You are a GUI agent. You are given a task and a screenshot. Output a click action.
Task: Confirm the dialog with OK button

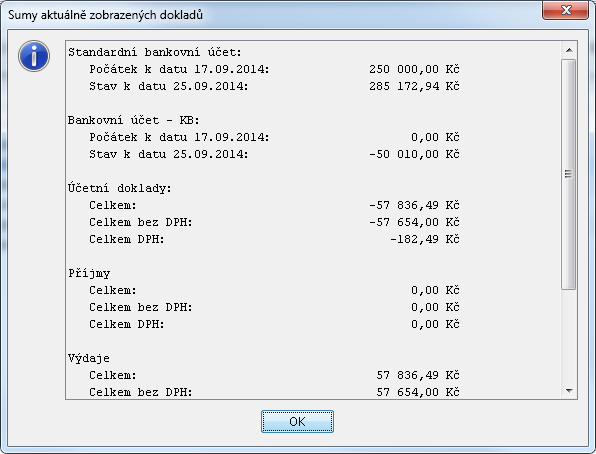tap(297, 421)
